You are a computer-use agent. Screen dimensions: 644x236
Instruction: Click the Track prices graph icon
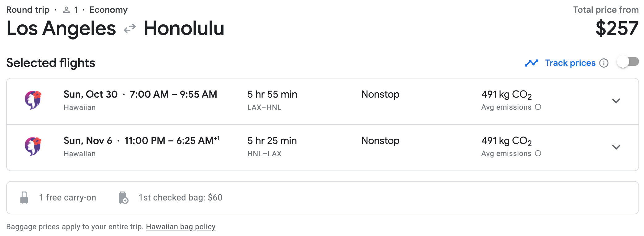click(x=531, y=63)
